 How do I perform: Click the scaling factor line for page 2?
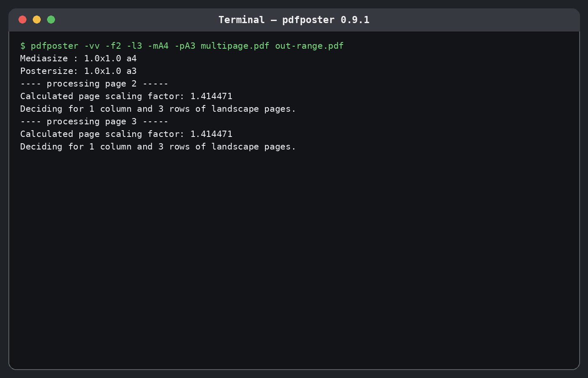pyautogui.click(x=126, y=96)
